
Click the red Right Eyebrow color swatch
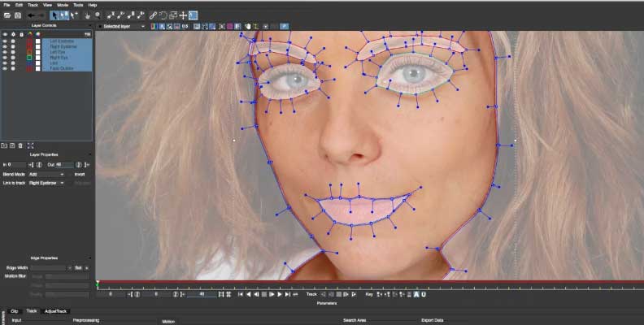(30, 46)
